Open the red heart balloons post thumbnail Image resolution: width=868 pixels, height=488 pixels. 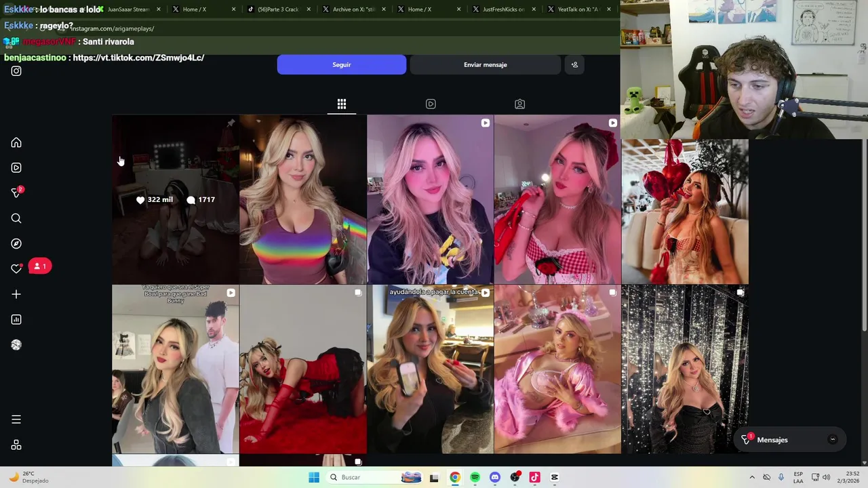(x=685, y=211)
